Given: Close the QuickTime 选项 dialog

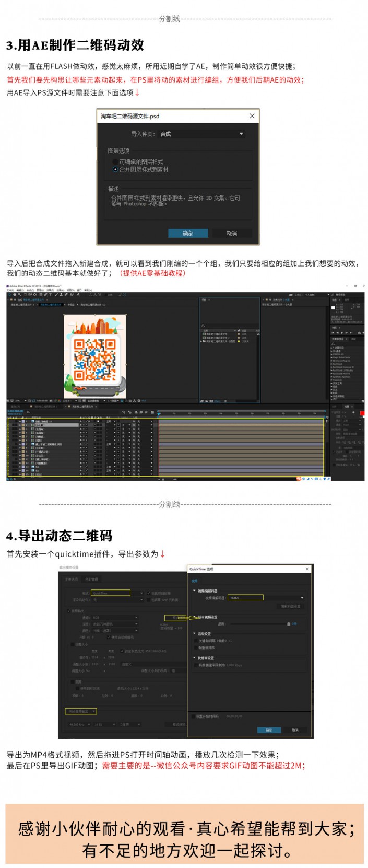Looking at the screenshot, I should (x=307, y=569).
